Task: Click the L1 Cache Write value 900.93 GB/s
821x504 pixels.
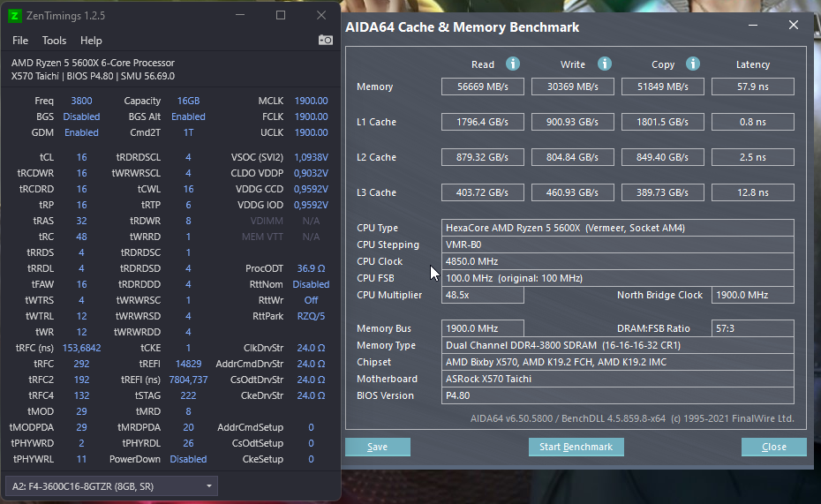Action: [x=573, y=122]
